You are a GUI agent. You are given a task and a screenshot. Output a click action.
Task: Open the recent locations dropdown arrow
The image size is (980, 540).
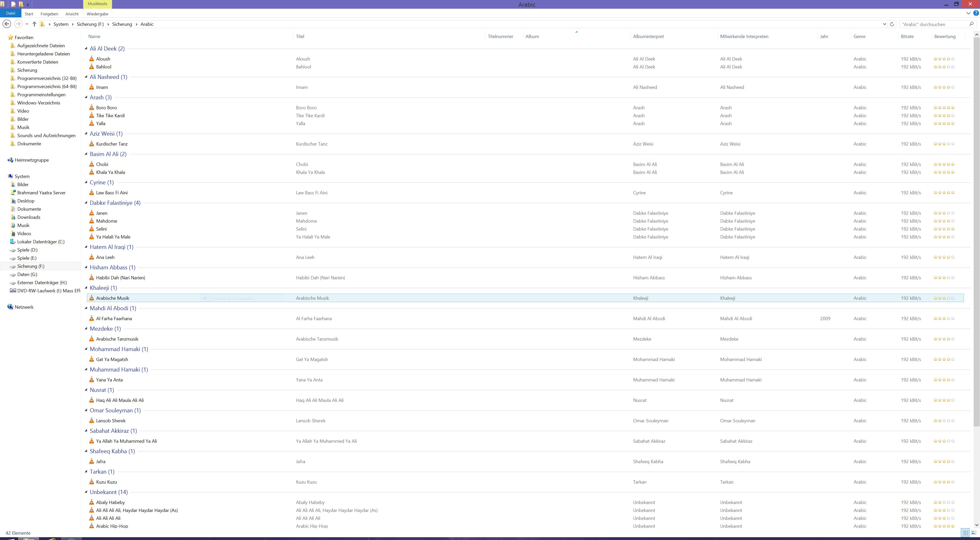tap(27, 24)
